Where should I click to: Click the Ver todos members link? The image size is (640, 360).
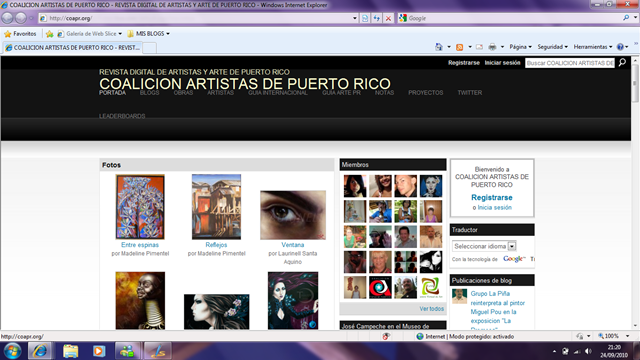pos(431,309)
